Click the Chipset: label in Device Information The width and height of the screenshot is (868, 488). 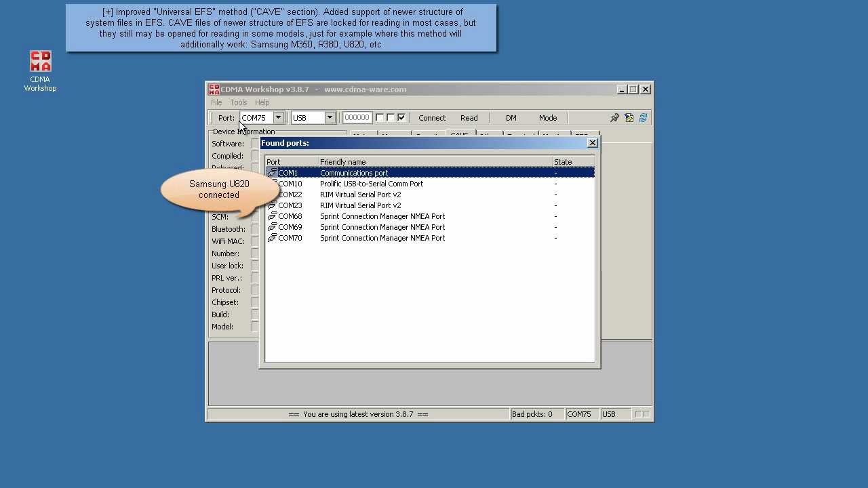point(225,302)
